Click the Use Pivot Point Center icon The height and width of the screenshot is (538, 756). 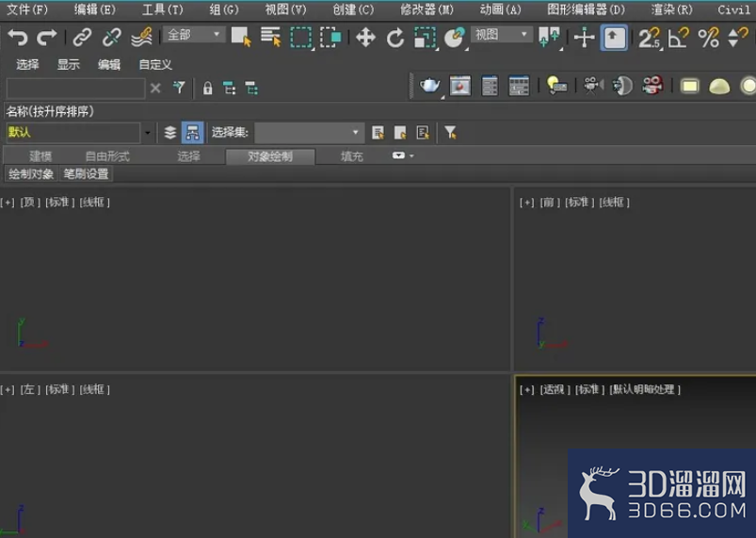(549, 37)
